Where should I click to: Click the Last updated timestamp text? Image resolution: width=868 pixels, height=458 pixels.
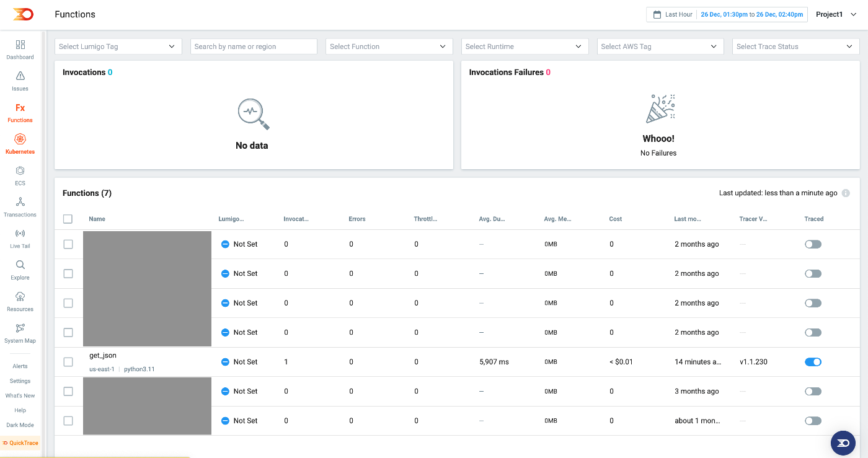coord(778,193)
